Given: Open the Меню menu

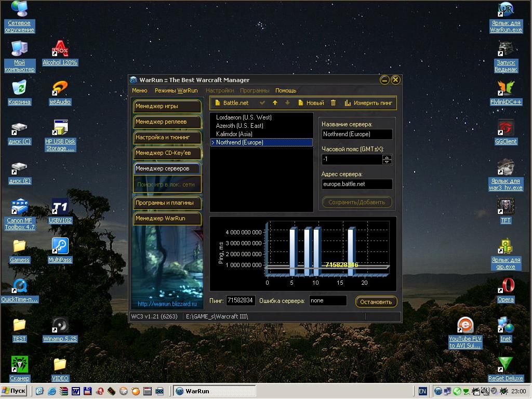Looking at the screenshot, I should coord(139,90).
